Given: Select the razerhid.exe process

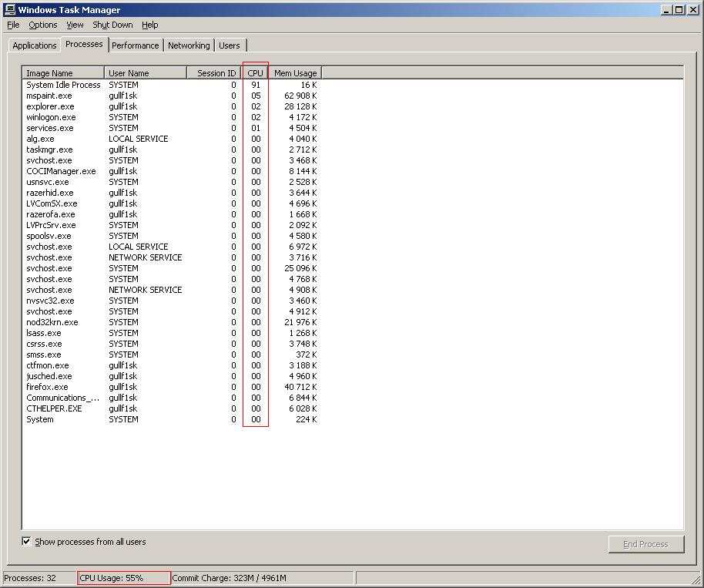Looking at the screenshot, I should pos(172,193).
